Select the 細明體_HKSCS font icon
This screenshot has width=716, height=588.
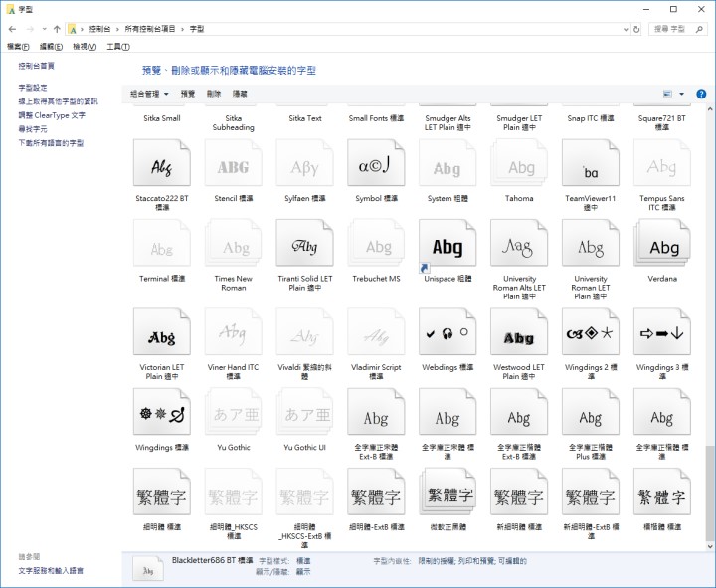pos(234,492)
